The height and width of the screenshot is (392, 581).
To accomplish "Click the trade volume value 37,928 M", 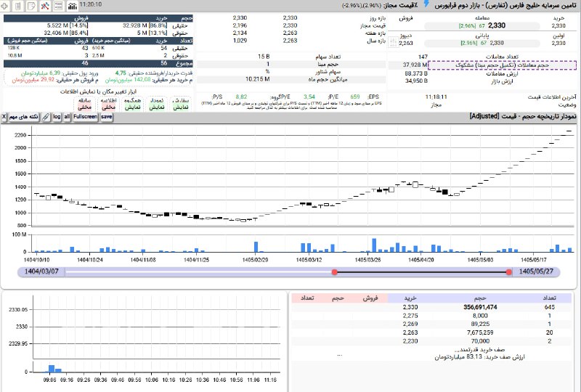I will click(x=415, y=65).
